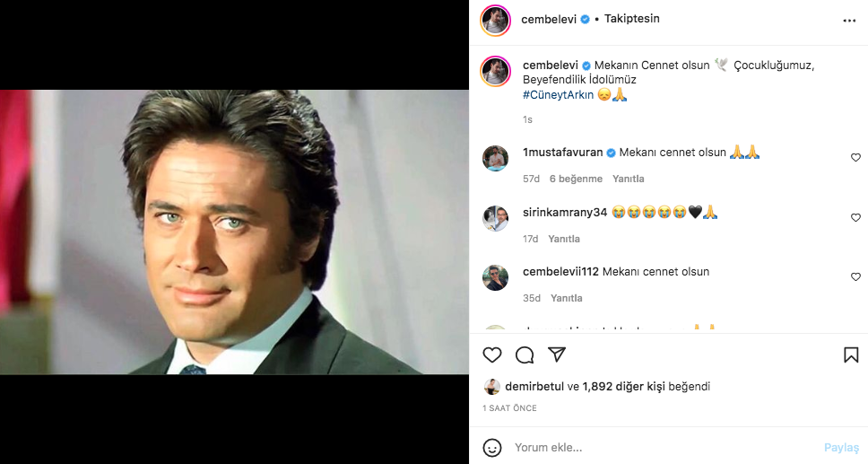Open 1mustafavuran's profile avatar
The image size is (868, 464).
click(496, 158)
